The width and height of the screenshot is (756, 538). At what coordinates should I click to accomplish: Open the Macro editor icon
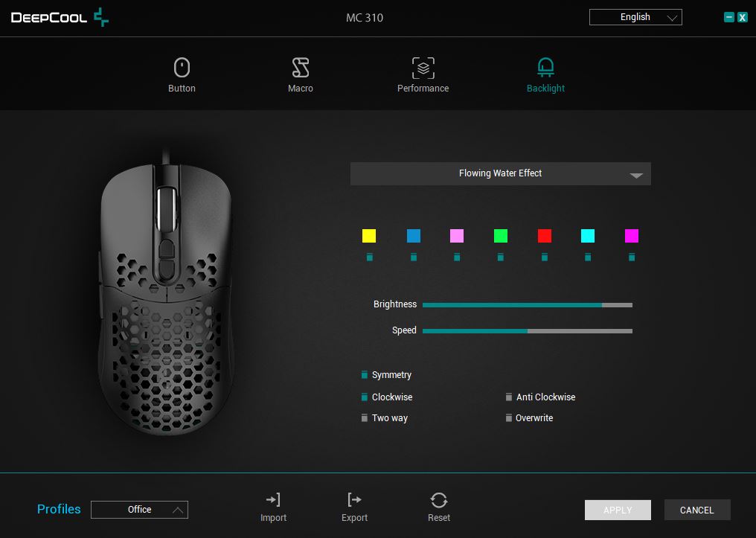click(301, 68)
